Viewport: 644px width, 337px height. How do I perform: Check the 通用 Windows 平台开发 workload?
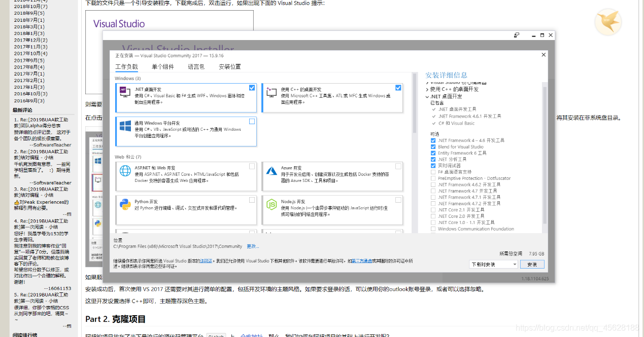(252, 121)
